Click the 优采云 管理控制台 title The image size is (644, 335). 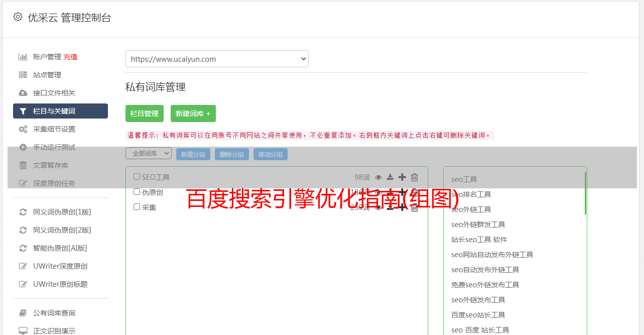click(x=69, y=18)
